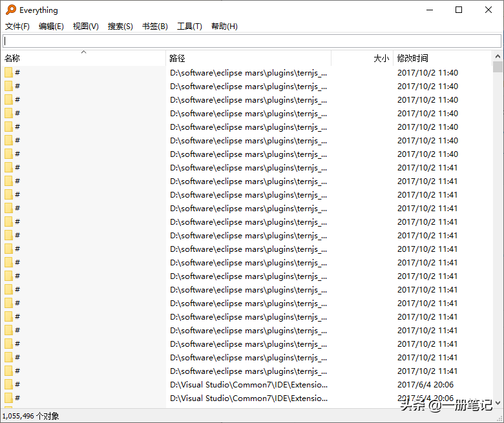The image size is (504, 423).
Task: Sort results by the 修改时间 column
Action: [442, 58]
